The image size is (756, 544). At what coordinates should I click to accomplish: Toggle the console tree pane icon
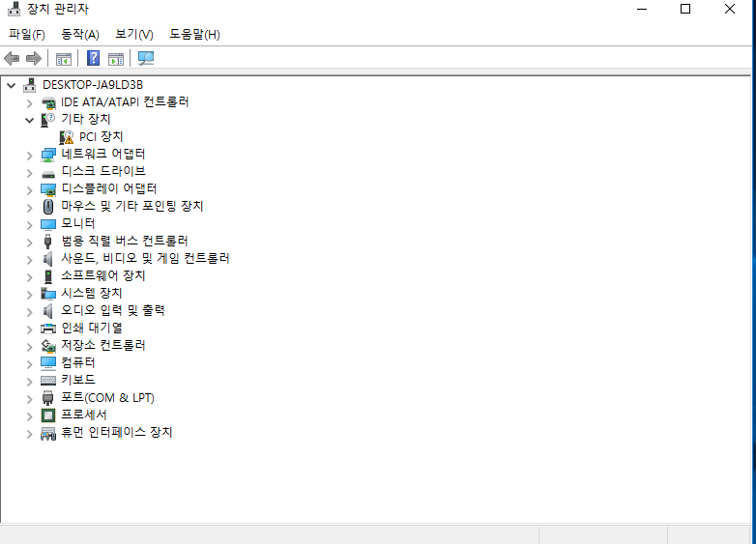coord(64,59)
